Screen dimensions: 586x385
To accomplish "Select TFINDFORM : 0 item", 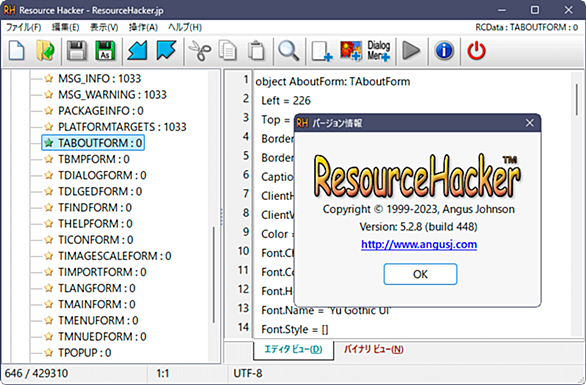I will click(x=95, y=207).
